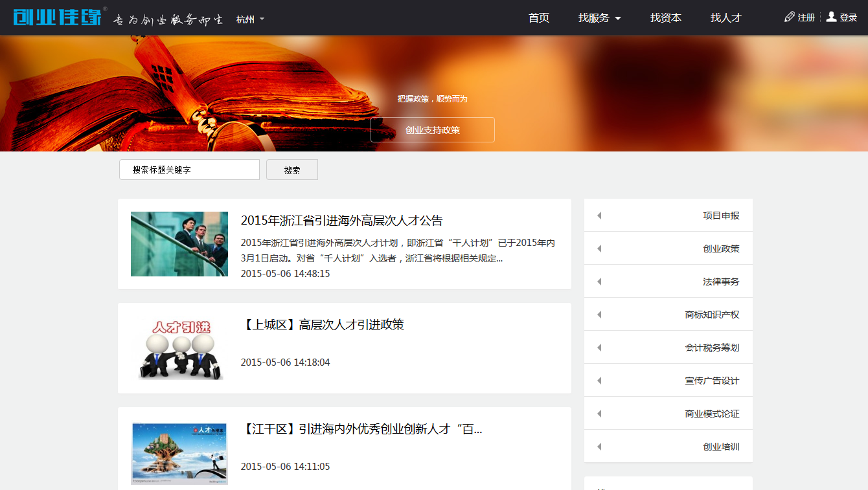Image resolution: width=868 pixels, height=490 pixels.
Task: Click the 创业支持政策 banner button
Action: pos(432,130)
